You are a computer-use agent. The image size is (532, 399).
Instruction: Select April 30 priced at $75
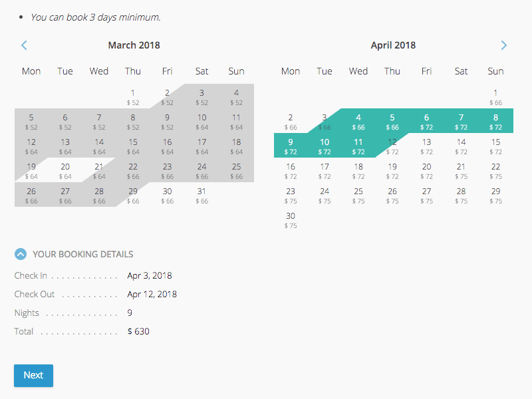pos(291,220)
